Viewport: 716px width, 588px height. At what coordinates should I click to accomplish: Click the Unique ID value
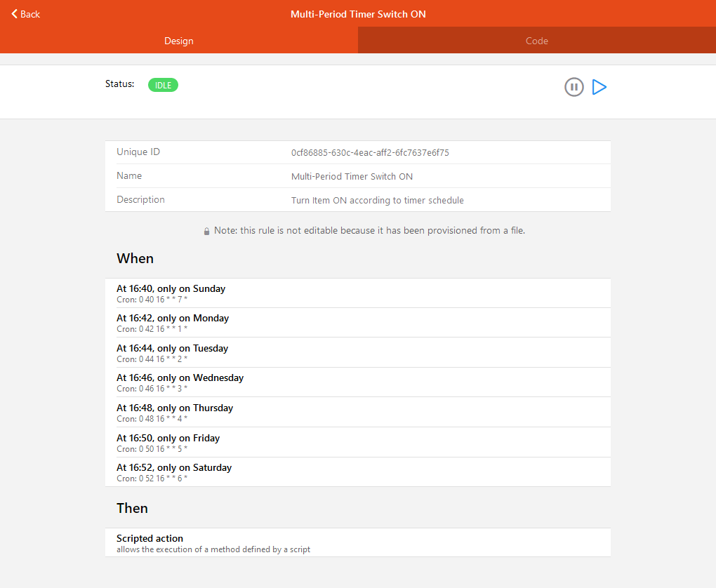point(370,152)
